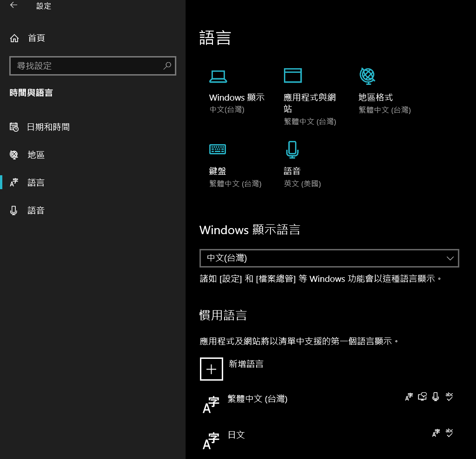This screenshot has width=476, height=459.
Task: Select the 日期和時間 calendar icon
Action: click(x=14, y=127)
